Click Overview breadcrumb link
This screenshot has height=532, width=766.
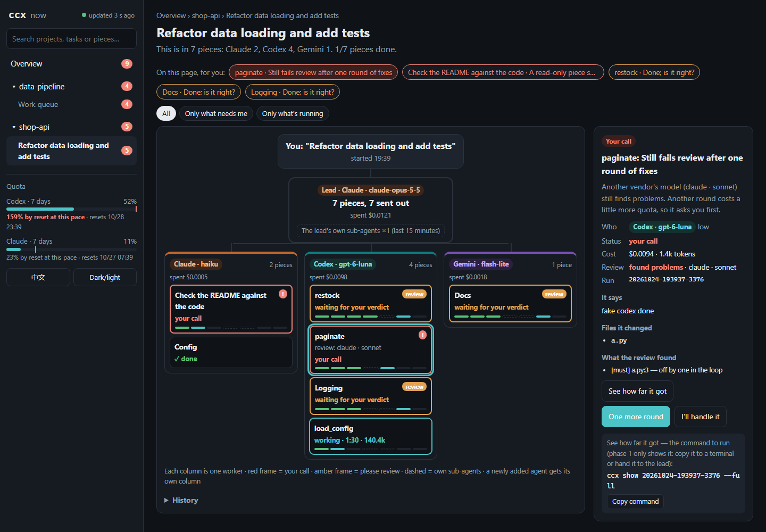click(171, 15)
